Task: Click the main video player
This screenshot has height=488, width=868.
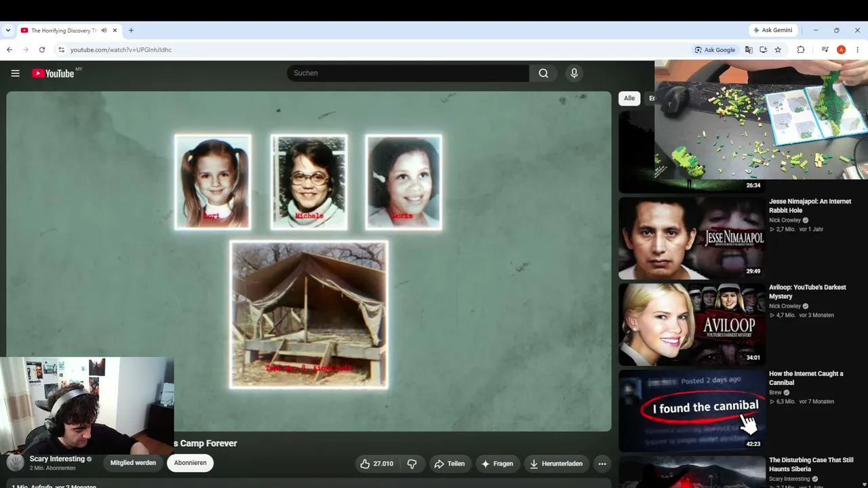Action: pyautogui.click(x=309, y=261)
